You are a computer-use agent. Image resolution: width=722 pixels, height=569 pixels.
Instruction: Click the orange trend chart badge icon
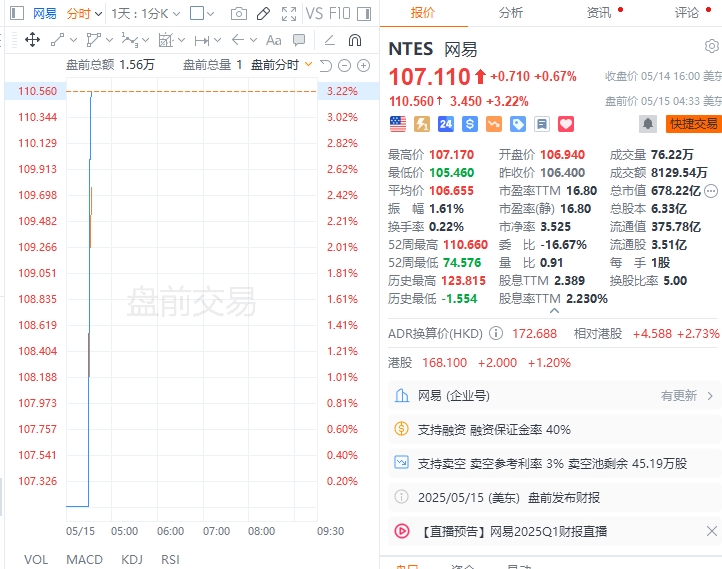[494, 124]
